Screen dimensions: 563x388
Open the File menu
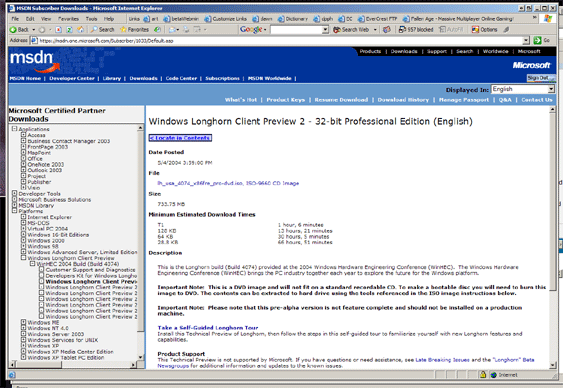[15, 19]
